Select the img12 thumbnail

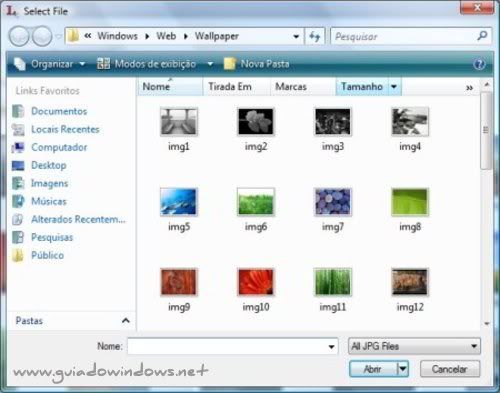410,282
